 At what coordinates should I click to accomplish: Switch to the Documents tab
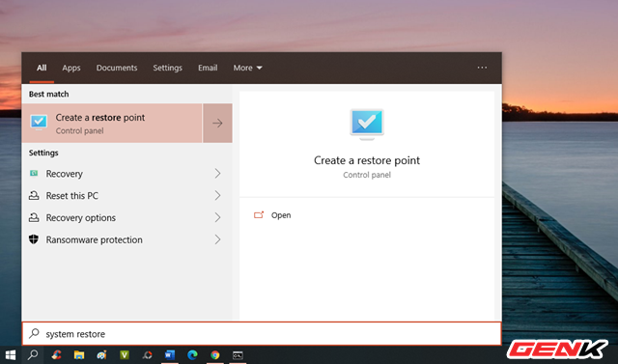[117, 68]
